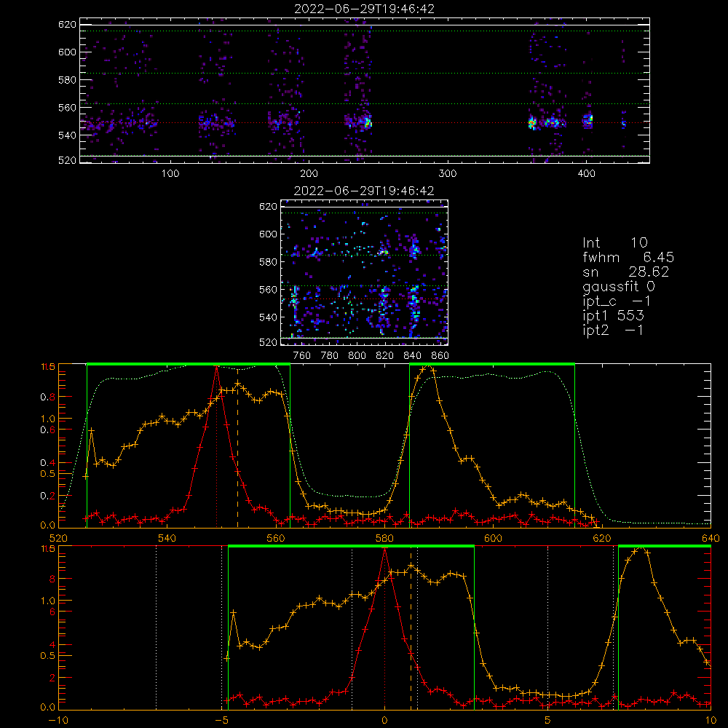Screen dimensions: 728x728
Task: Click the -5 x-axis label of bottom plot
Action: click(x=223, y=721)
